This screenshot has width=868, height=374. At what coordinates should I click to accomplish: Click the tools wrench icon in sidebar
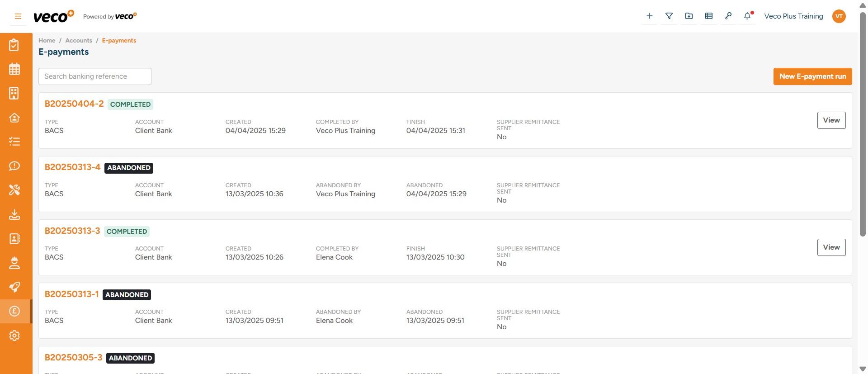(x=14, y=190)
